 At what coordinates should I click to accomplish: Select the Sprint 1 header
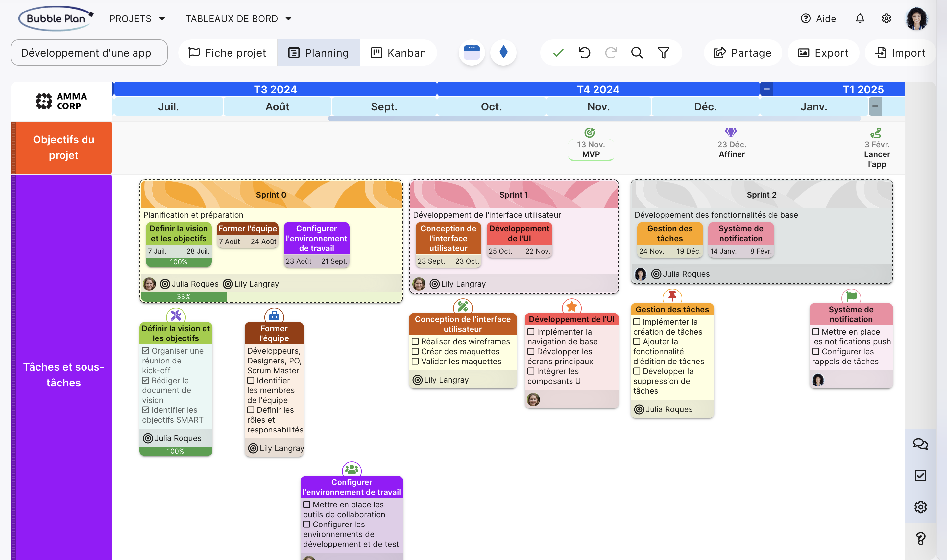pyautogui.click(x=514, y=194)
